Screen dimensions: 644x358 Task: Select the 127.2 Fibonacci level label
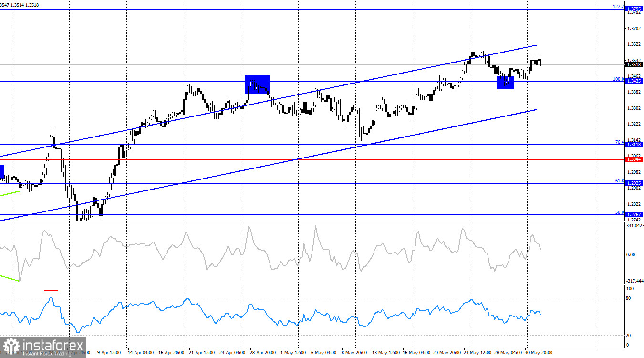coord(618,6)
